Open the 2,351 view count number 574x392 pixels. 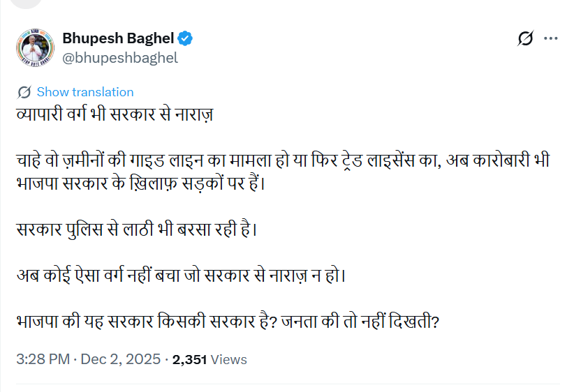[x=189, y=360]
